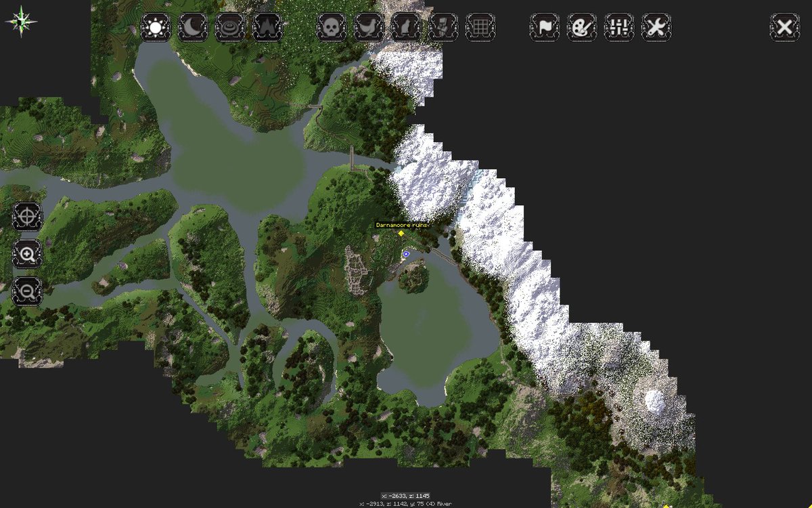Toggle villagers display icon
Screen dimensions: 812x508
coord(443,28)
